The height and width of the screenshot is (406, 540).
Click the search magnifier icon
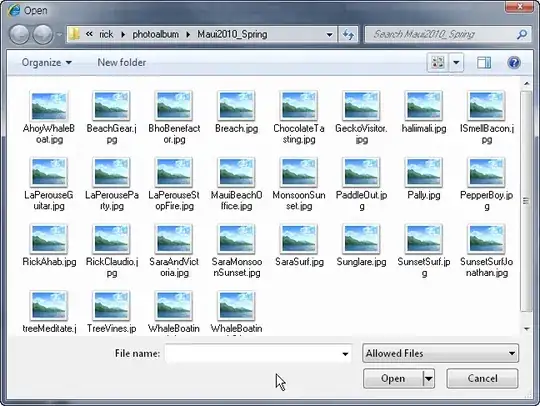pos(522,34)
